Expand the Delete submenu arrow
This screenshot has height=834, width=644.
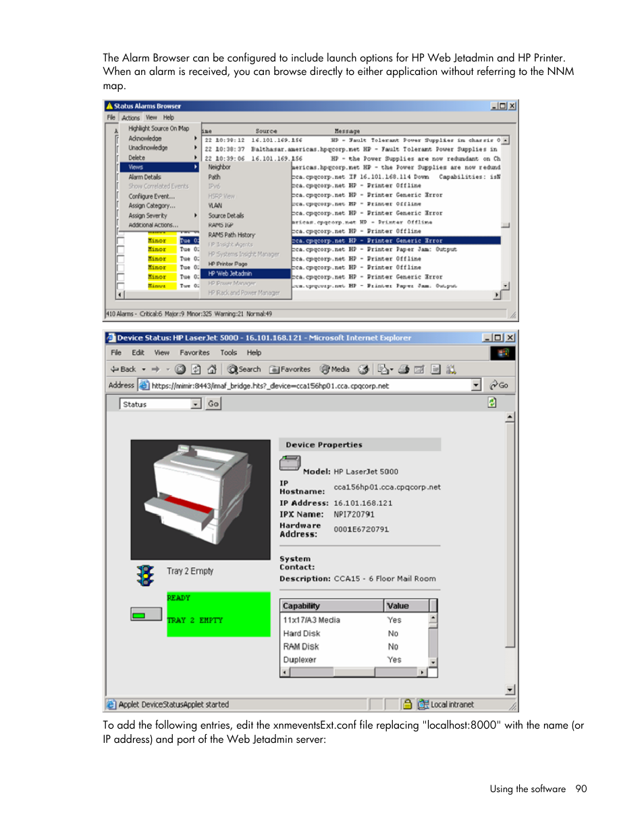coord(196,157)
